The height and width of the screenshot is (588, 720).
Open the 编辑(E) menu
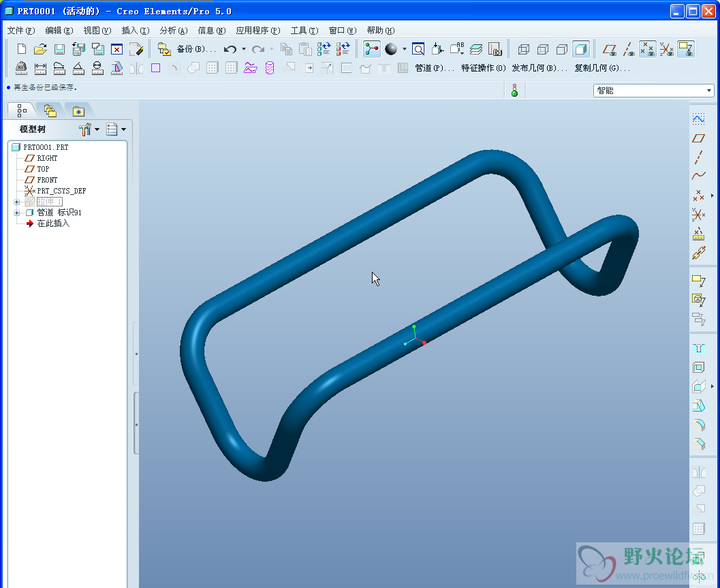click(59, 30)
